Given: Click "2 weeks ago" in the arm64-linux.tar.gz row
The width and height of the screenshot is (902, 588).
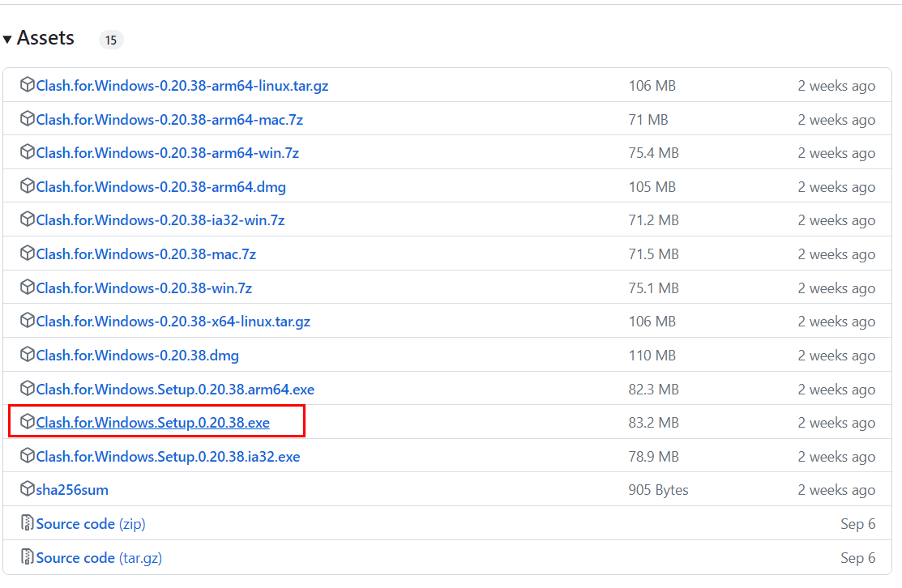Looking at the screenshot, I should 836,86.
